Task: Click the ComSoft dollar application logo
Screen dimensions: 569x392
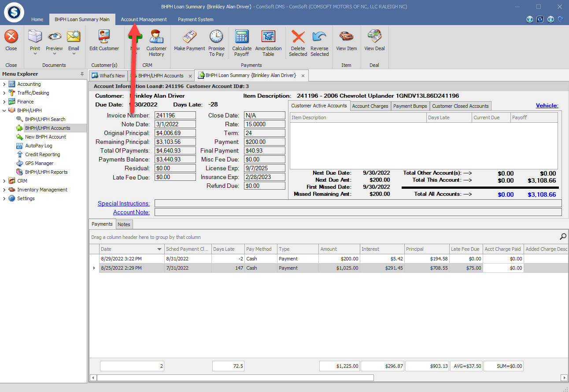Action: 14,12
